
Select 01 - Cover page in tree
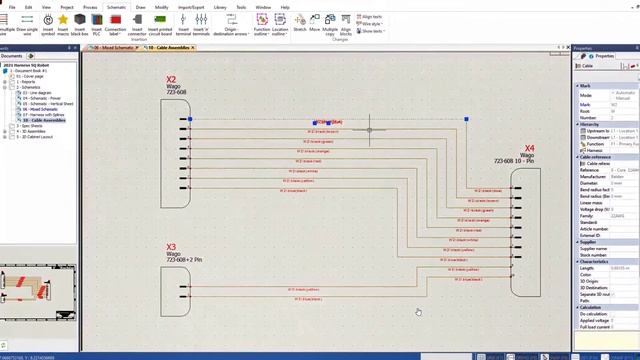(29, 76)
